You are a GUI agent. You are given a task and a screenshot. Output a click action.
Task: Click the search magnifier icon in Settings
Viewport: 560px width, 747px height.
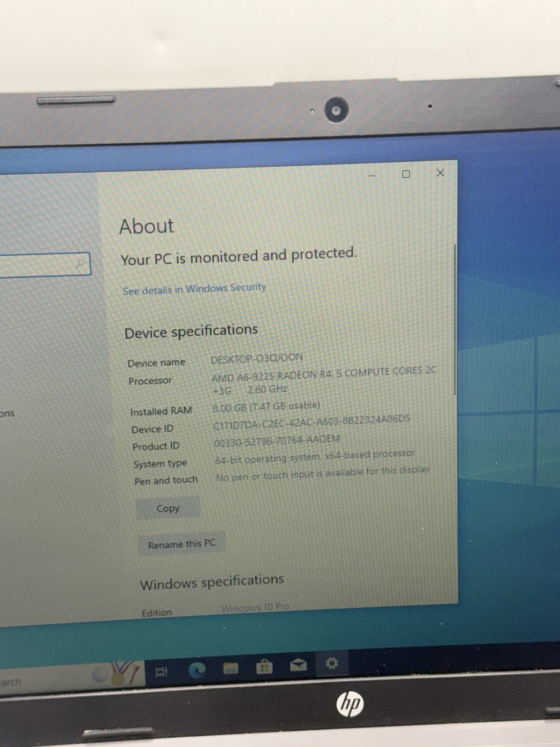point(80,264)
